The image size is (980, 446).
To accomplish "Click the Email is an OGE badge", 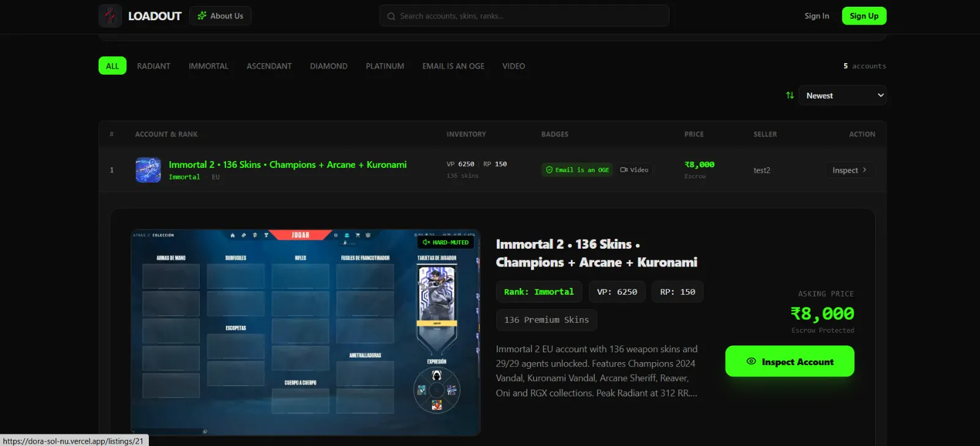I will pyautogui.click(x=578, y=170).
